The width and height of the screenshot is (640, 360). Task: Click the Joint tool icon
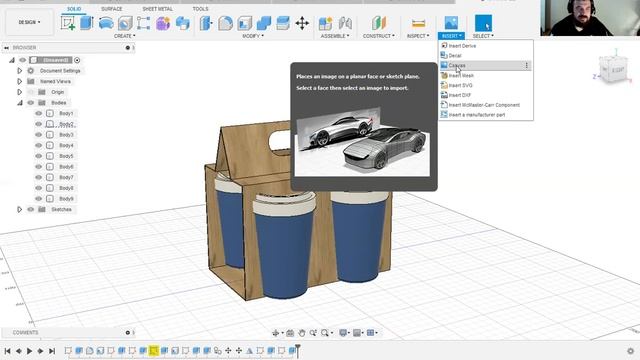[345, 23]
